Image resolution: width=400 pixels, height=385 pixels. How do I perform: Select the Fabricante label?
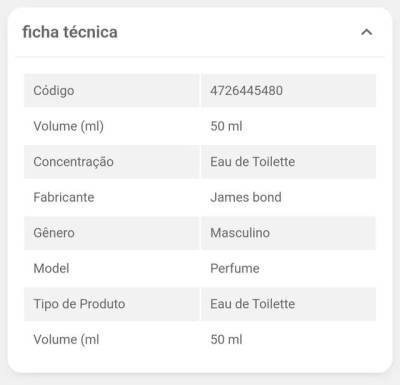[64, 197]
